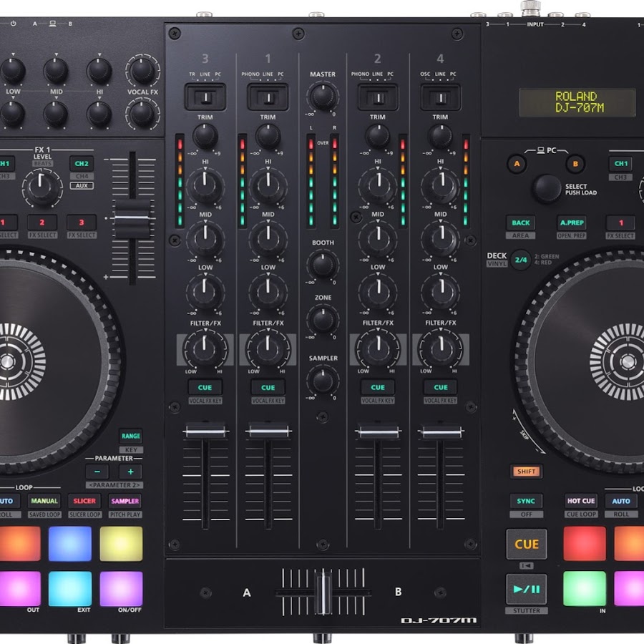Flip the channel 3 TR/LINE/PC source switch
Screen dimensions: 644x644
pyautogui.click(x=205, y=97)
